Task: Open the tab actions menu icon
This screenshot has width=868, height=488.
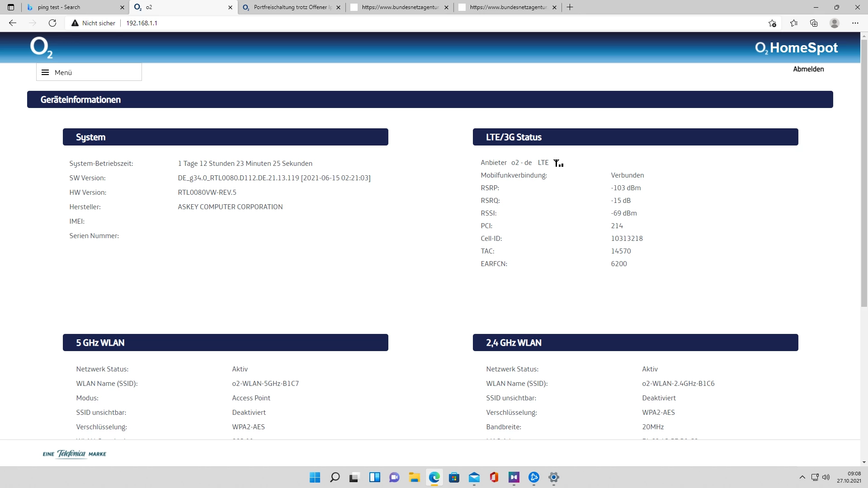Action: click(11, 7)
